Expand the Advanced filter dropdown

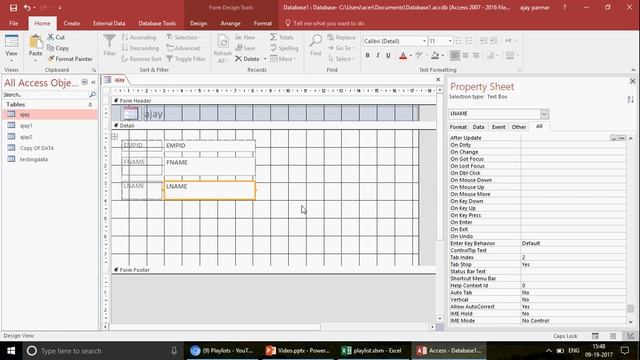pyautogui.click(x=184, y=48)
